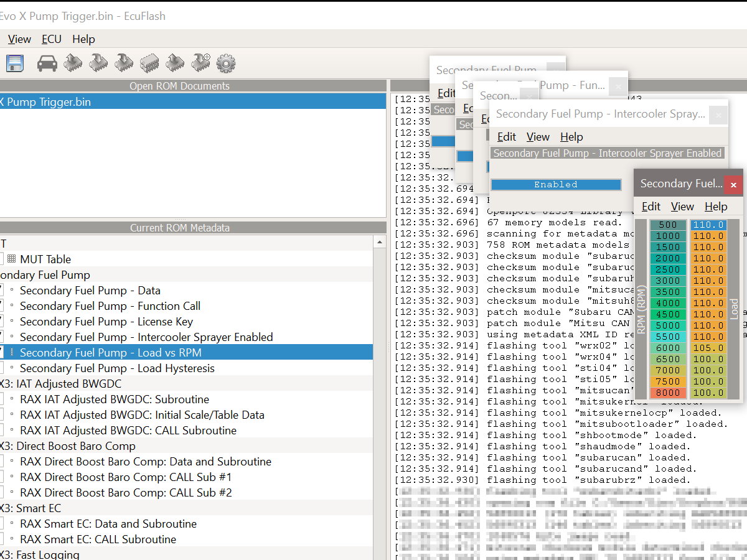Click the stacked chips compare icon

click(149, 63)
